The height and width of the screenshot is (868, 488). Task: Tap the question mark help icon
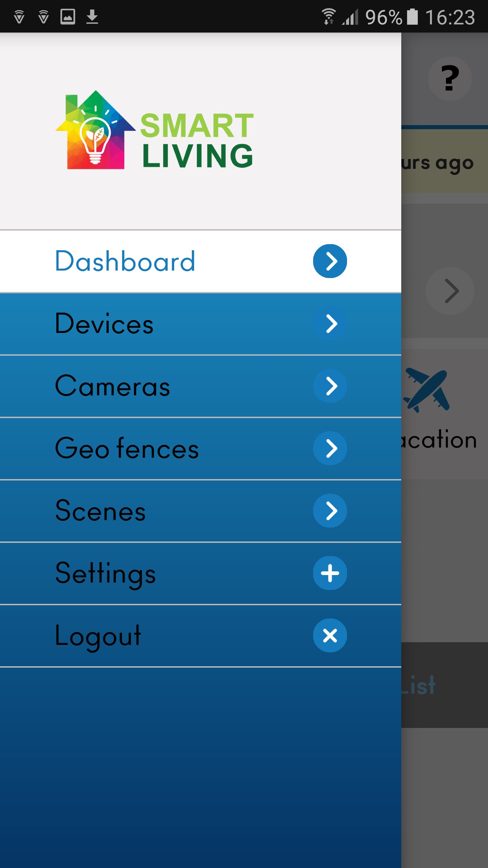(x=450, y=79)
